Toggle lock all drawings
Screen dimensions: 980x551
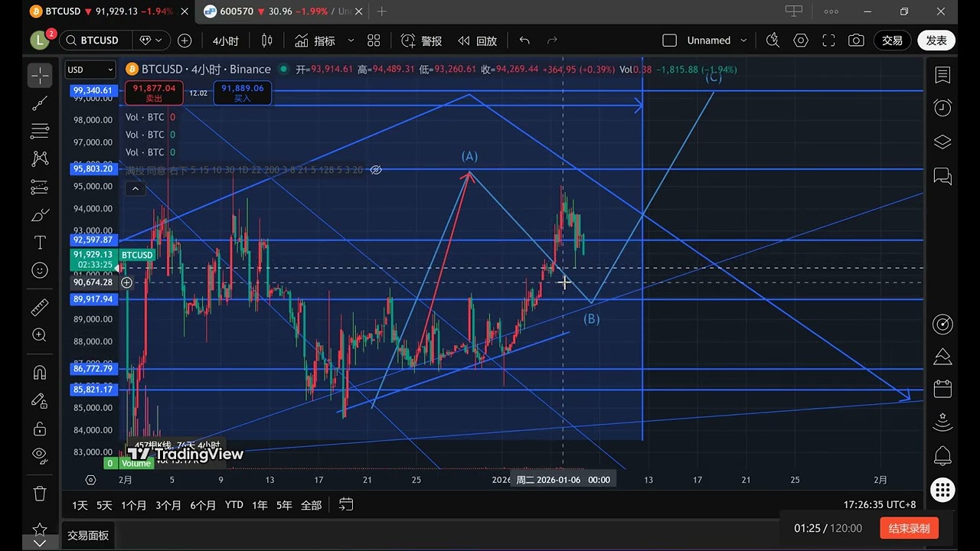click(40, 428)
